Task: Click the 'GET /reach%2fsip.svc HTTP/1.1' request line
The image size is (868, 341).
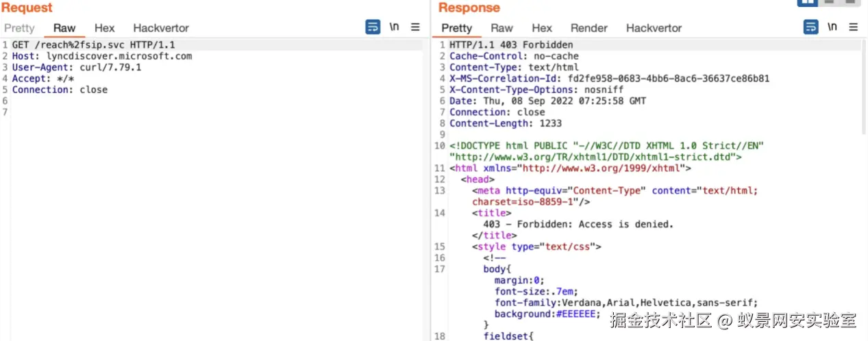Action: (x=94, y=45)
